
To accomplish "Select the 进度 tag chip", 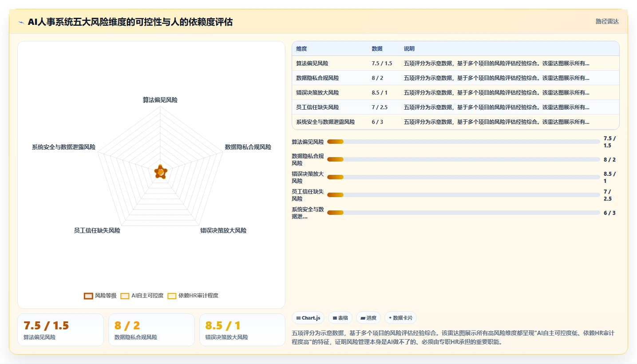I will (368, 318).
